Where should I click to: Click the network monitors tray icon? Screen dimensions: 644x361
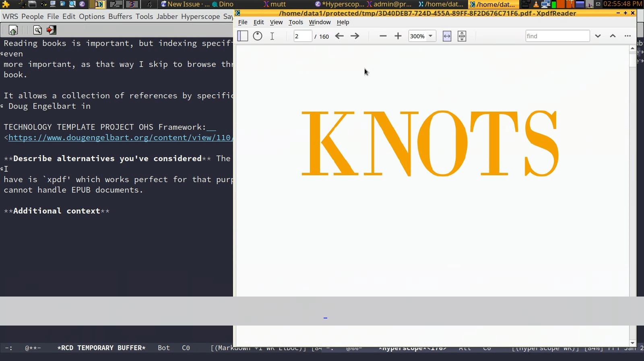(545, 4)
